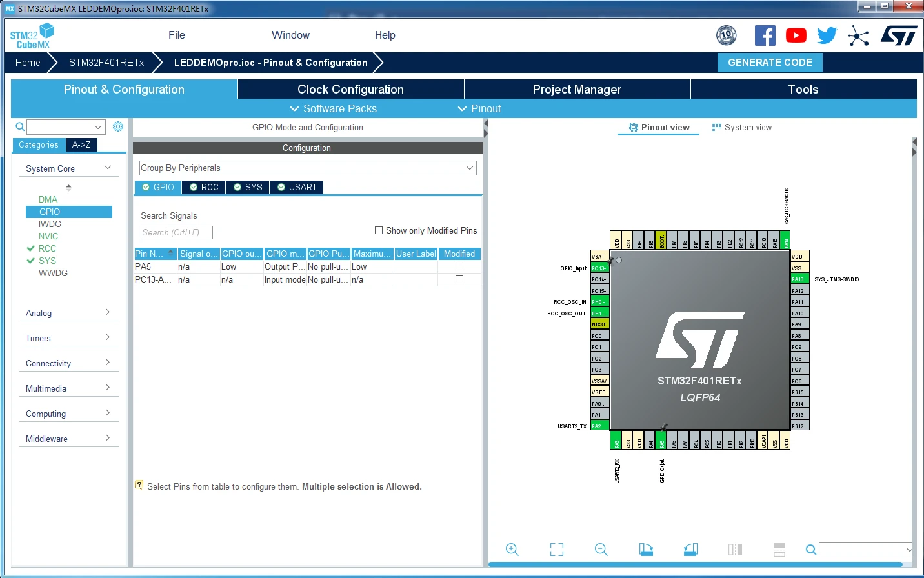The width and height of the screenshot is (924, 578).
Task: Fit pinout view to screen
Action: [557, 550]
